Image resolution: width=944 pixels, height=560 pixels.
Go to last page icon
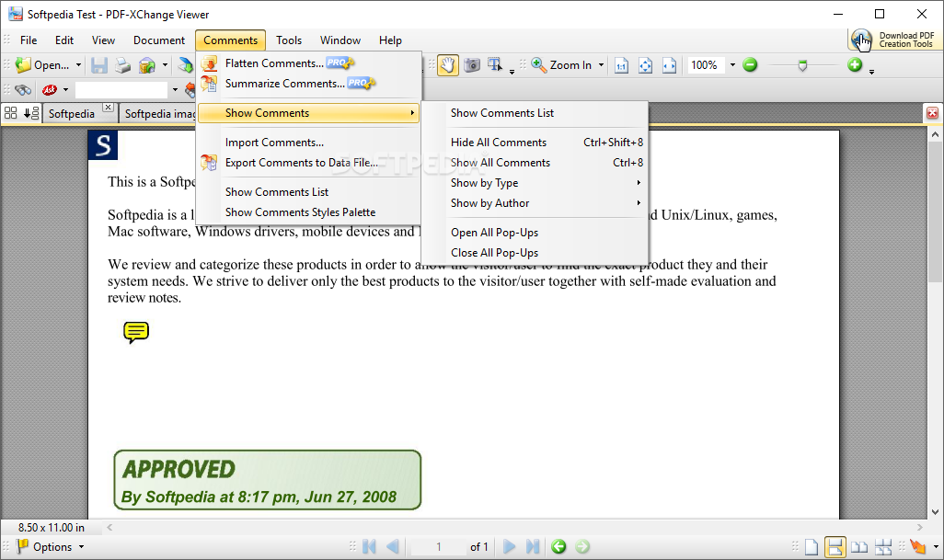point(532,547)
